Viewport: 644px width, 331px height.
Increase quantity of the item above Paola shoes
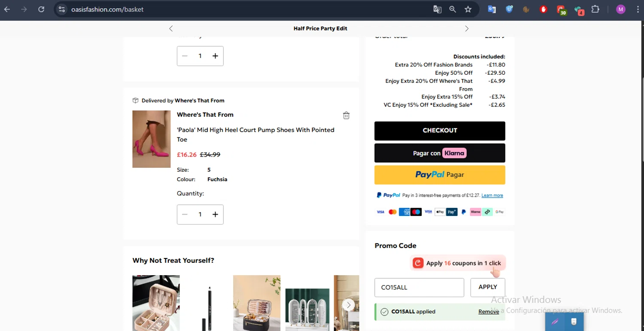click(215, 56)
